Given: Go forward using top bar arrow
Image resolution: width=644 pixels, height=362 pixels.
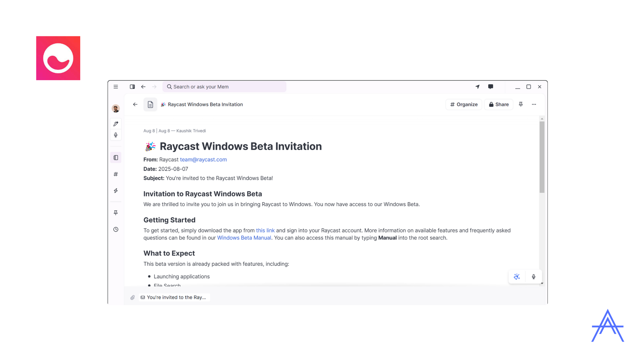Looking at the screenshot, I should click(x=154, y=87).
